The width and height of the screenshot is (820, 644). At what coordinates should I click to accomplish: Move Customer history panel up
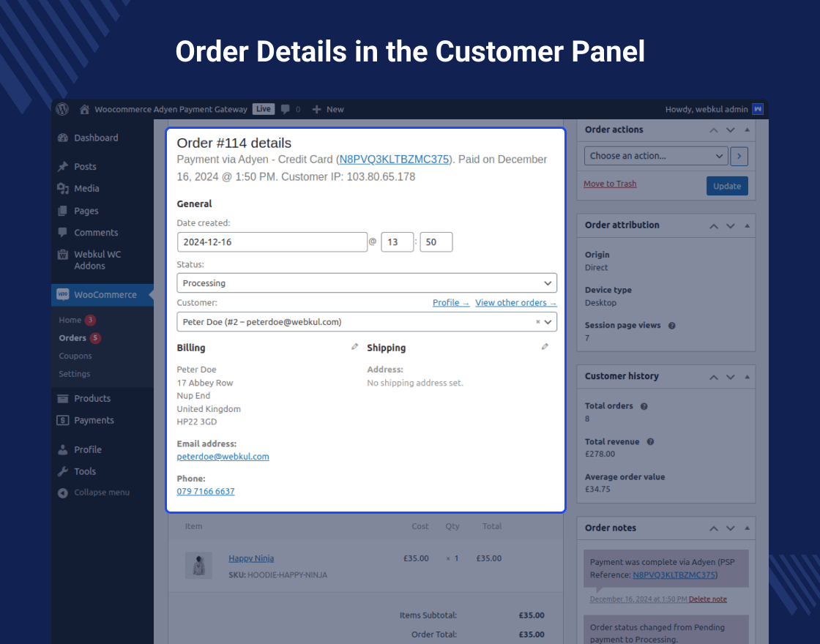(x=714, y=377)
